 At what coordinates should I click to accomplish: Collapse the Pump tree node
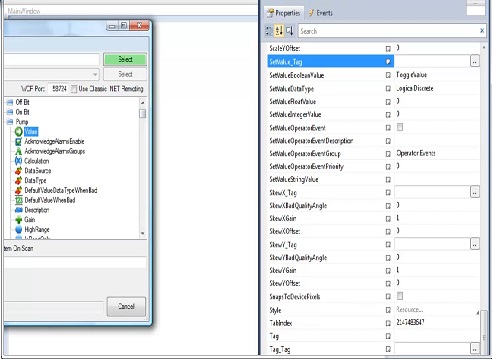point(10,122)
